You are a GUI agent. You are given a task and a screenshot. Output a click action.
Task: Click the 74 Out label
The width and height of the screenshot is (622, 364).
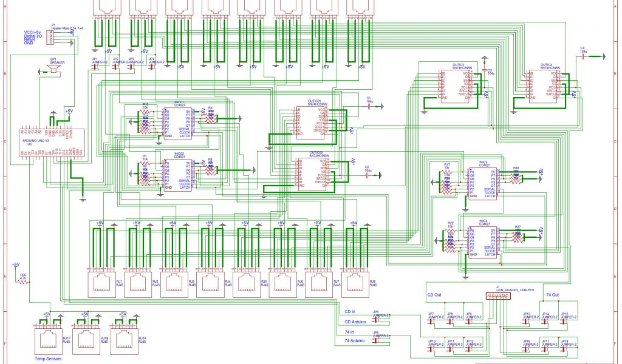pyautogui.click(x=552, y=294)
